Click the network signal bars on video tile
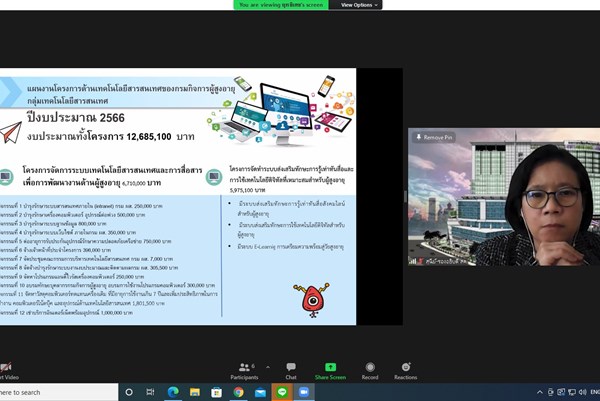Screen dimensions: 600x401 click(x=412, y=261)
